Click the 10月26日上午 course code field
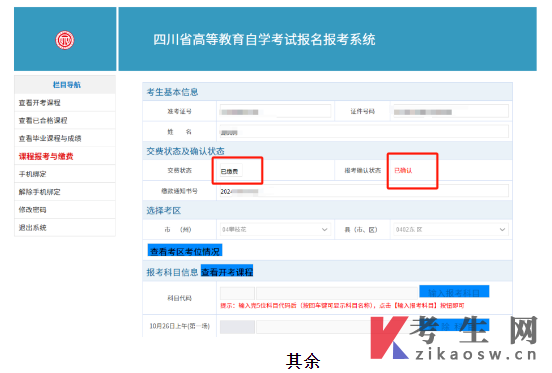The image size is (552, 373). 237,327
